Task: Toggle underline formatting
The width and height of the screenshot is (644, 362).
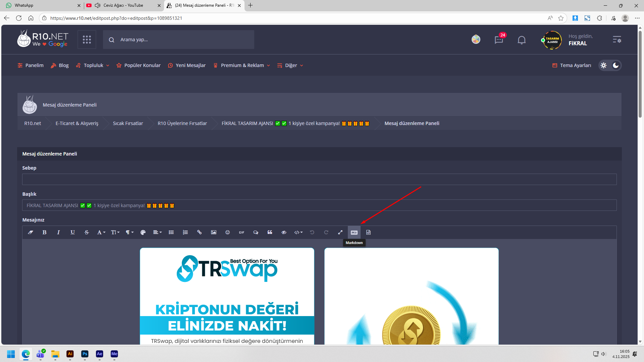Action: tap(72, 232)
